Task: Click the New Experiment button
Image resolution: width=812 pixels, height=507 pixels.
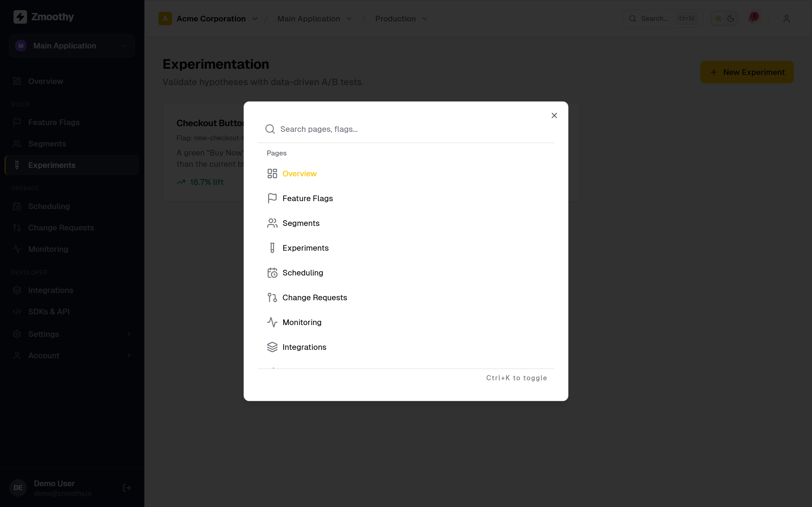Action: (x=747, y=72)
